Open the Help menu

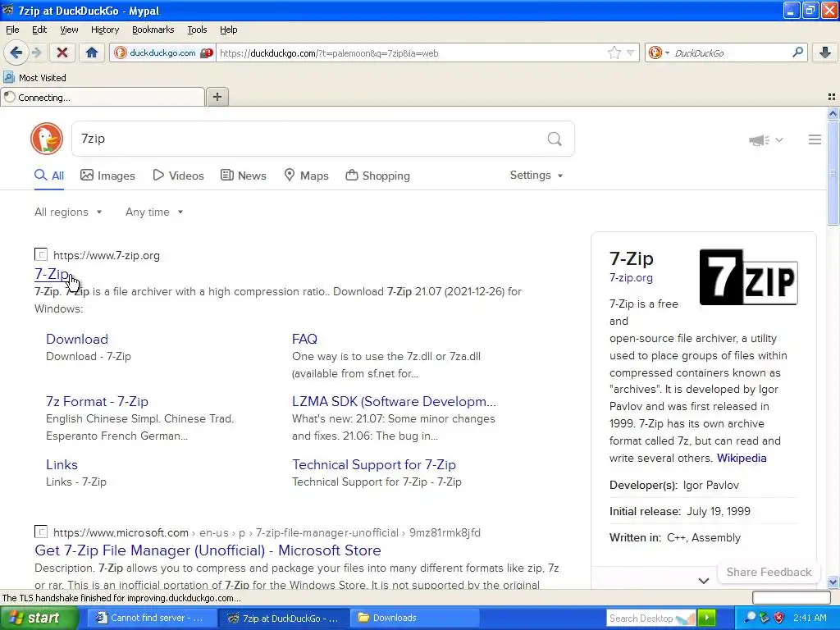[229, 30]
